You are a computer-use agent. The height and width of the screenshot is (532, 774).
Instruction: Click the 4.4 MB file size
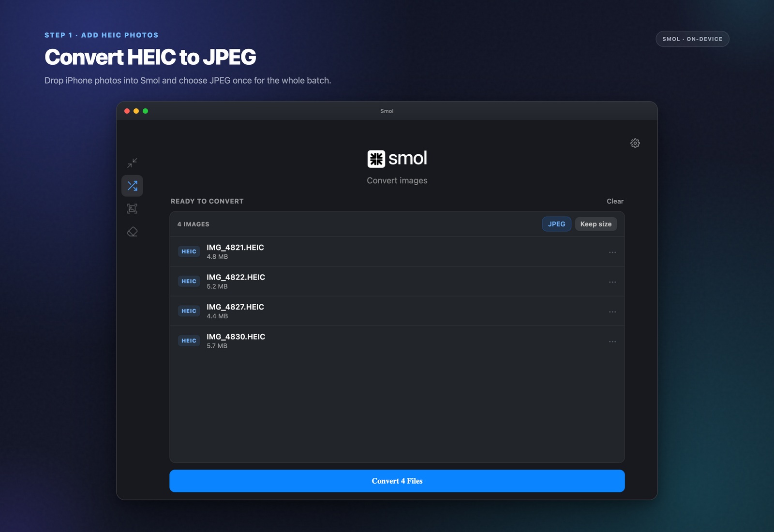(x=217, y=316)
